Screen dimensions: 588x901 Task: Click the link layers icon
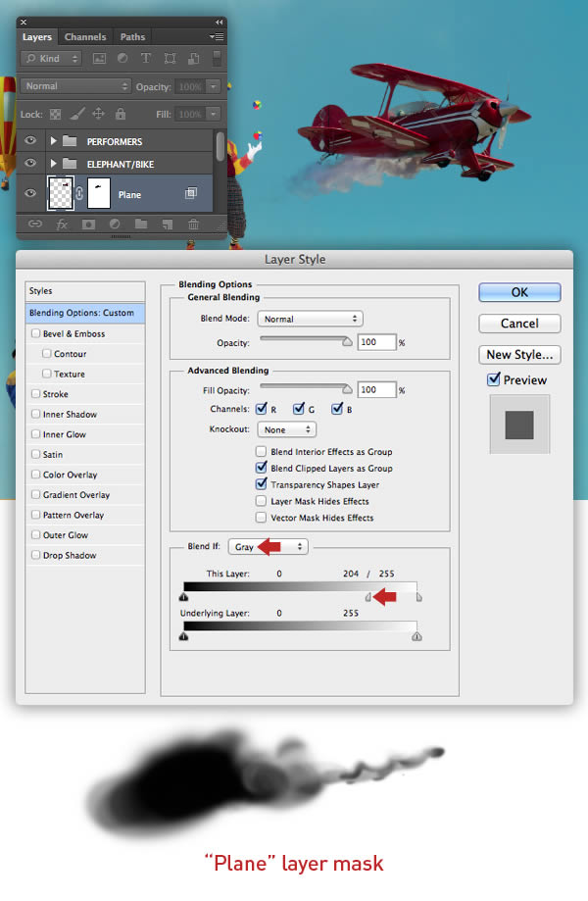pyautogui.click(x=35, y=225)
